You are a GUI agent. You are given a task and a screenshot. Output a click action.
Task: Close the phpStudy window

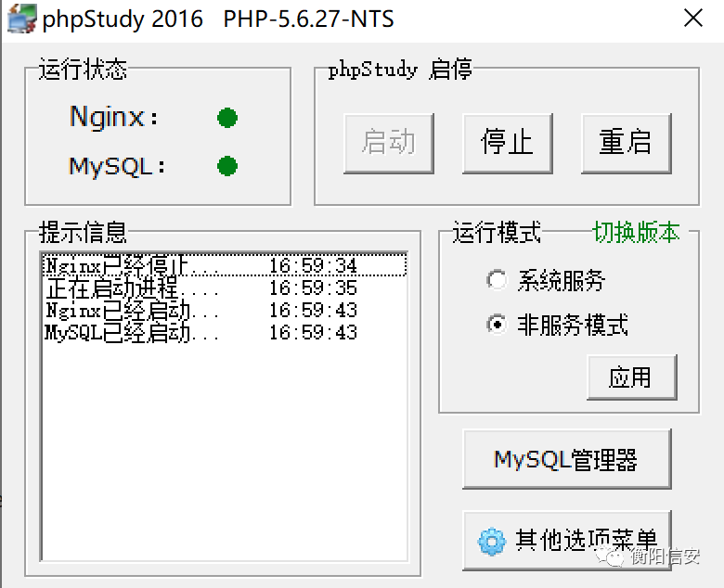point(693,19)
